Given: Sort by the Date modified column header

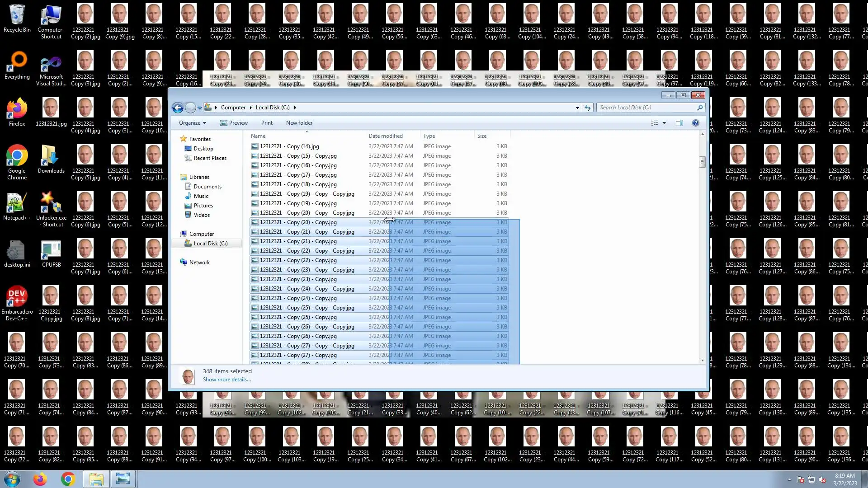Looking at the screenshot, I should tap(386, 136).
